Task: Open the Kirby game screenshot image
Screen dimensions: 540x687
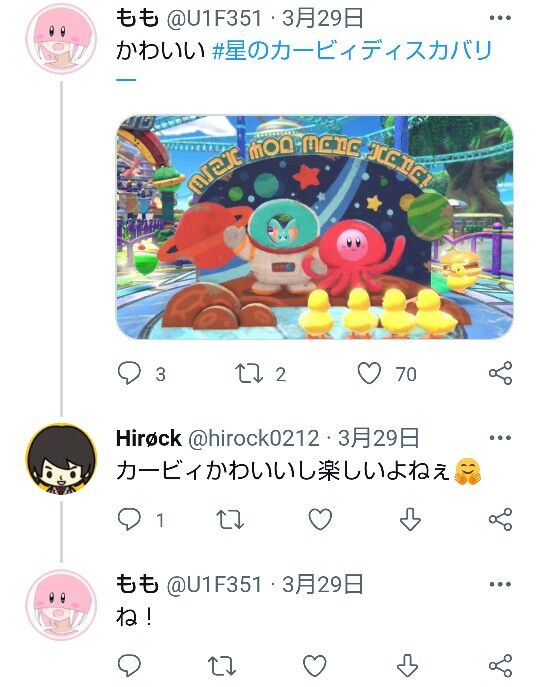Action: pyautogui.click(x=314, y=227)
